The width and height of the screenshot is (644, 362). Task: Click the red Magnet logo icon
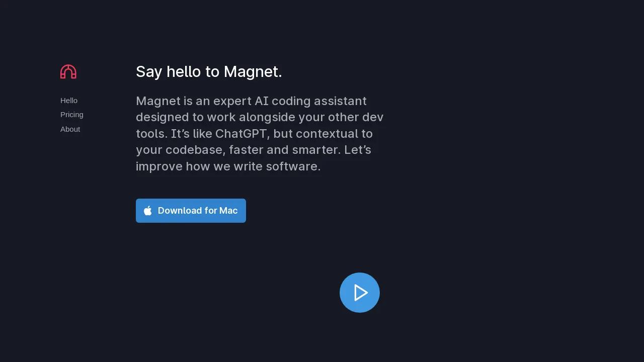[68, 71]
